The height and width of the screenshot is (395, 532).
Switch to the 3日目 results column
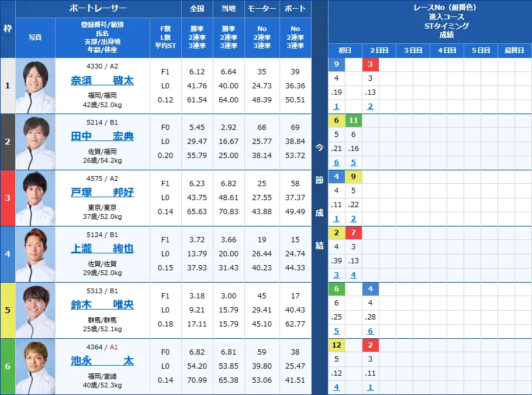412,50
